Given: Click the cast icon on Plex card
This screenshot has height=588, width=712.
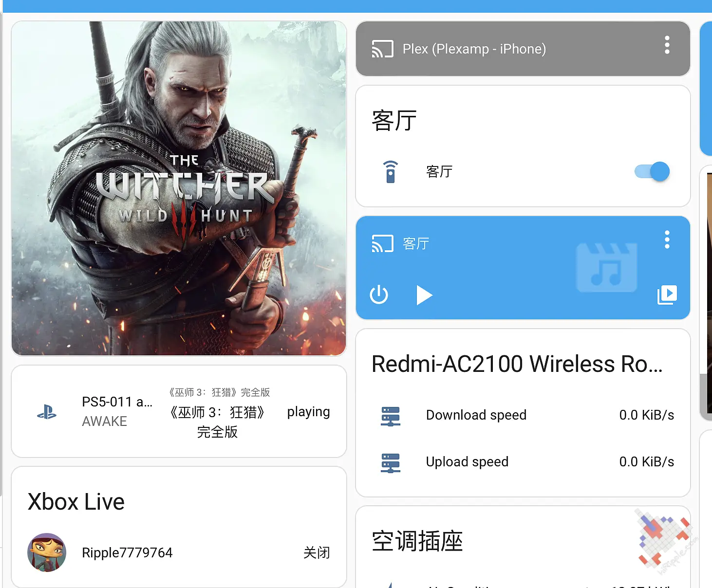Looking at the screenshot, I should tap(382, 49).
